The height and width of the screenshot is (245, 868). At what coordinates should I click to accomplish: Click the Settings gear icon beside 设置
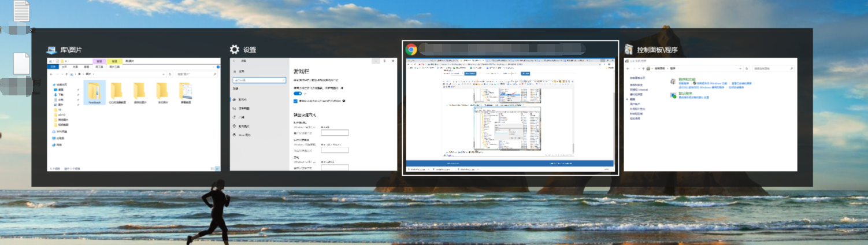pyautogui.click(x=235, y=50)
